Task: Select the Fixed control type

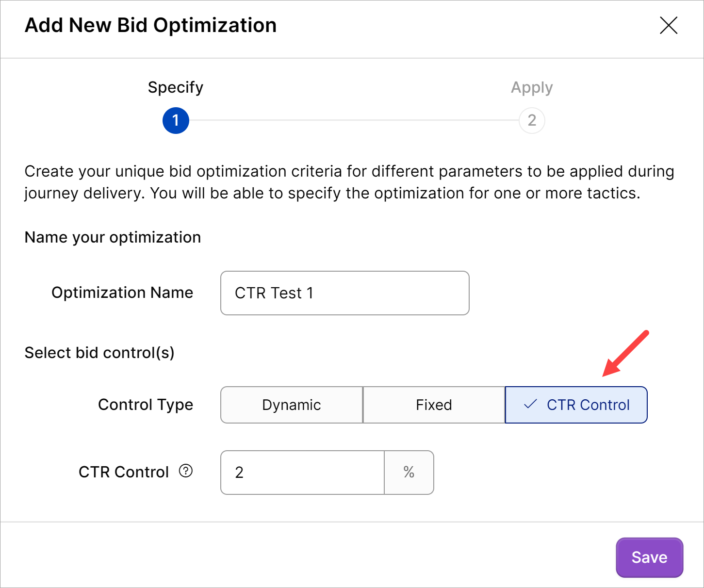Action: tap(434, 405)
